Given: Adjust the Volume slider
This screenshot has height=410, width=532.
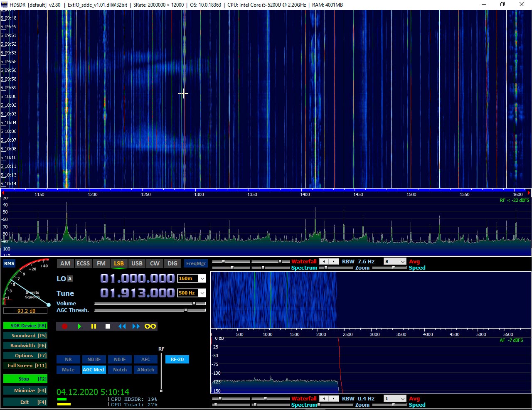Looking at the screenshot, I should click(x=150, y=304).
